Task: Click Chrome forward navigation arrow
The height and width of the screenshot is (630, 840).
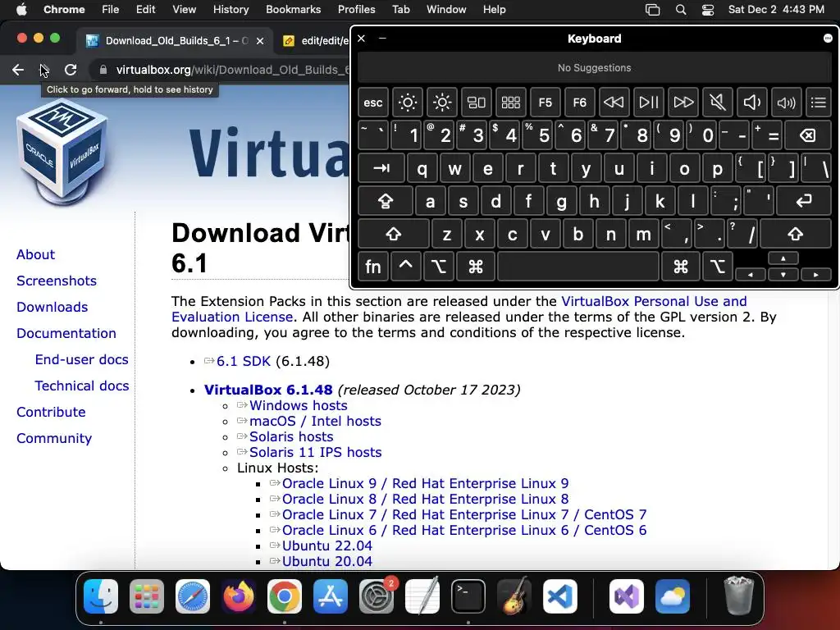Action: [44, 70]
